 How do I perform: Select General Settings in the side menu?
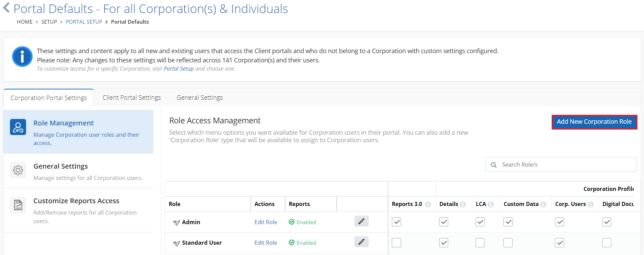(x=78, y=171)
